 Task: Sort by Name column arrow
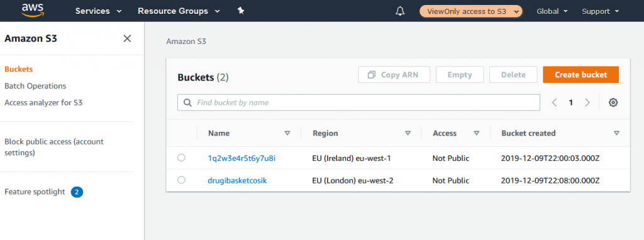coord(287,133)
